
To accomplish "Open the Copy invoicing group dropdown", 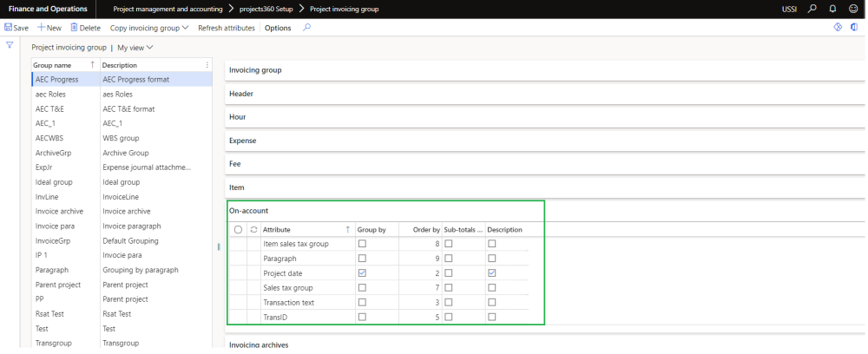I will [148, 28].
